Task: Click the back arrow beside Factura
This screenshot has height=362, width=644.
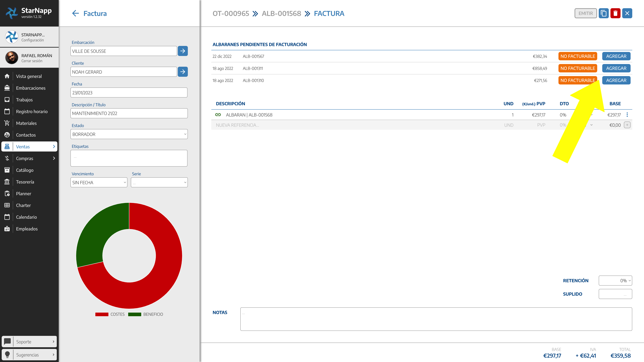Action: click(75, 13)
